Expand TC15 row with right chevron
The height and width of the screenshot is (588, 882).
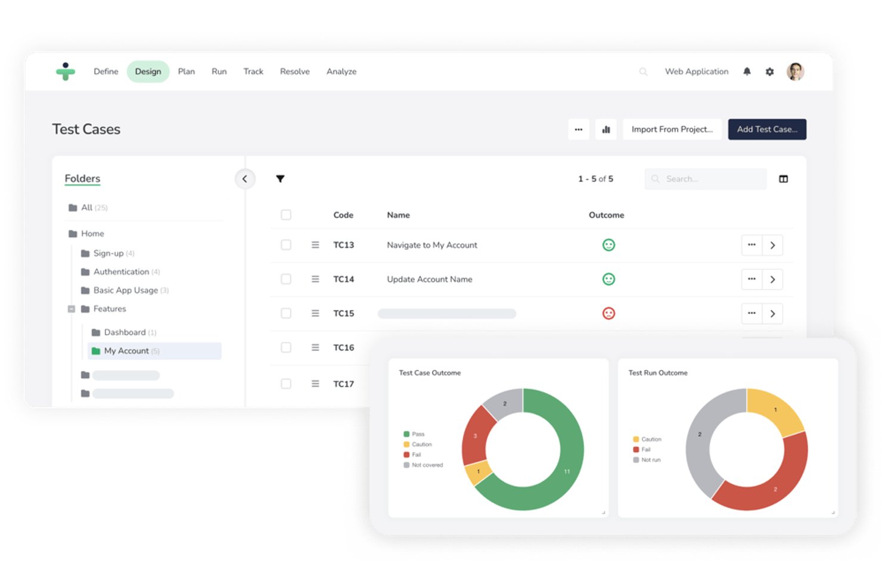772,313
